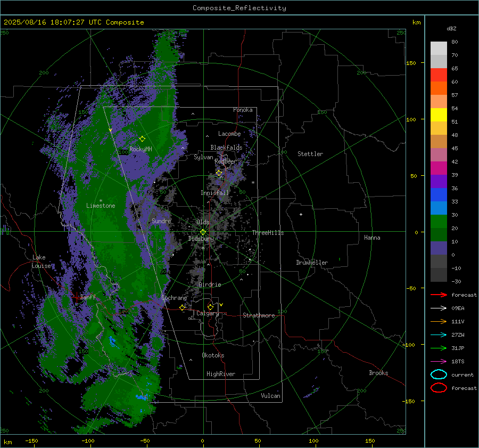The height and width of the screenshot is (448, 479).
Task: Click the Limestone label
Action: click(x=101, y=206)
